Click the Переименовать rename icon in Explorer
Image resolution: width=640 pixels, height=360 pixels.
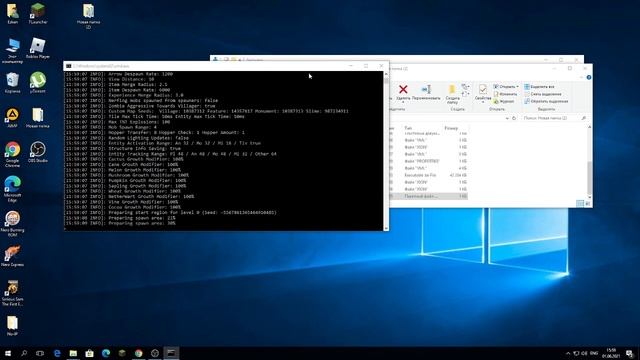click(426, 92)
